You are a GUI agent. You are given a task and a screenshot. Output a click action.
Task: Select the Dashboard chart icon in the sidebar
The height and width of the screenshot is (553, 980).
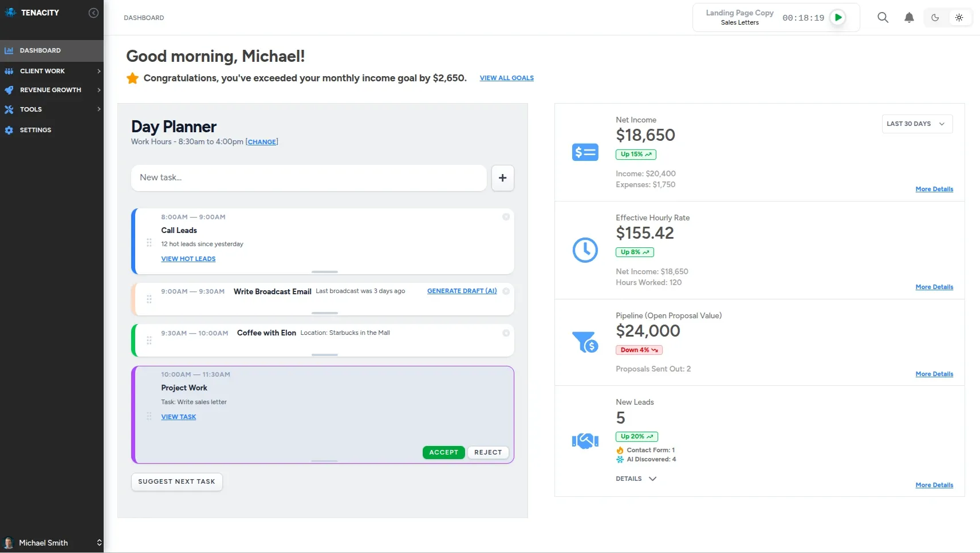click(x=9, y=50)
